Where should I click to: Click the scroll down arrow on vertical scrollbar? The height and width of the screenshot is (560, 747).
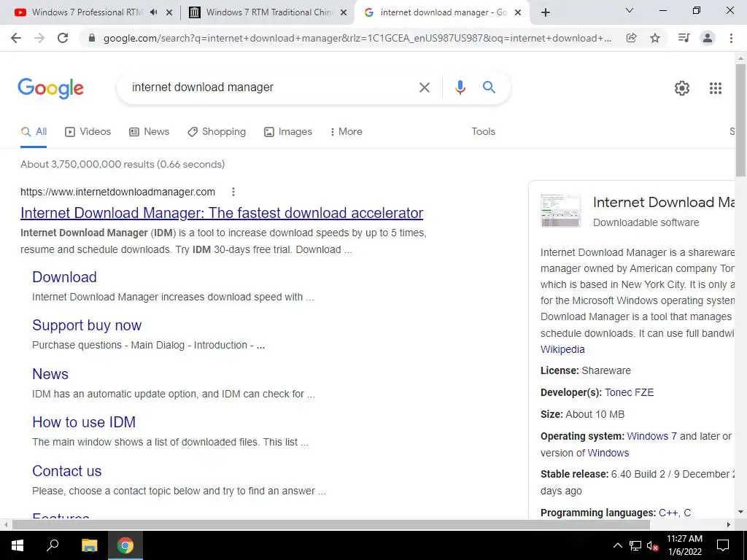(740, 512)
